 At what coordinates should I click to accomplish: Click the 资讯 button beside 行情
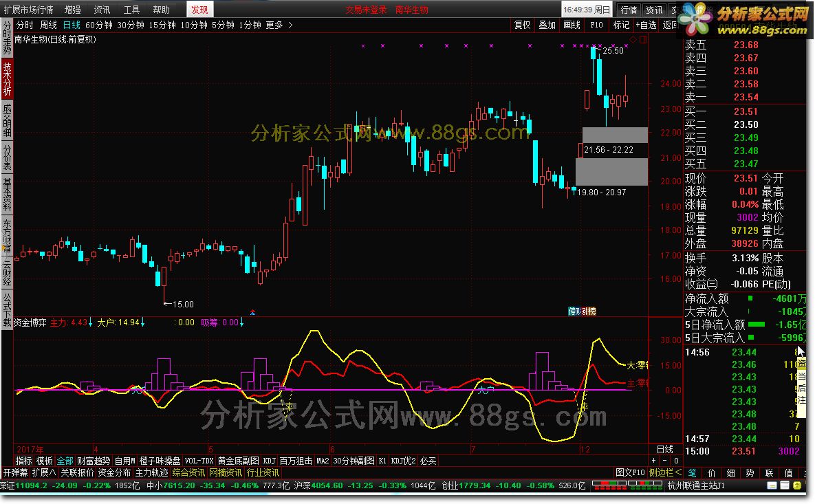pyautogui.click(x=654, y=10)
